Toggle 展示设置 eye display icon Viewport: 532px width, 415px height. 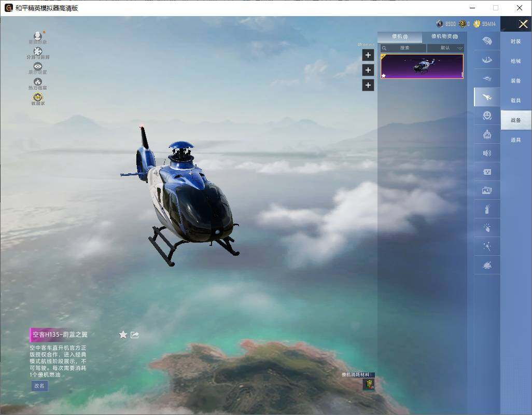pos(37,67)
